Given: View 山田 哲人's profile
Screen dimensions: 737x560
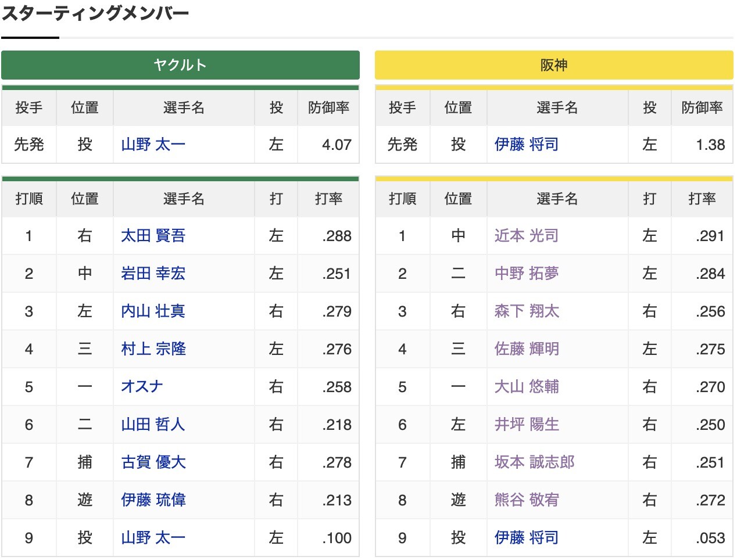Looking at the screenshot, I should pos(152,424).
